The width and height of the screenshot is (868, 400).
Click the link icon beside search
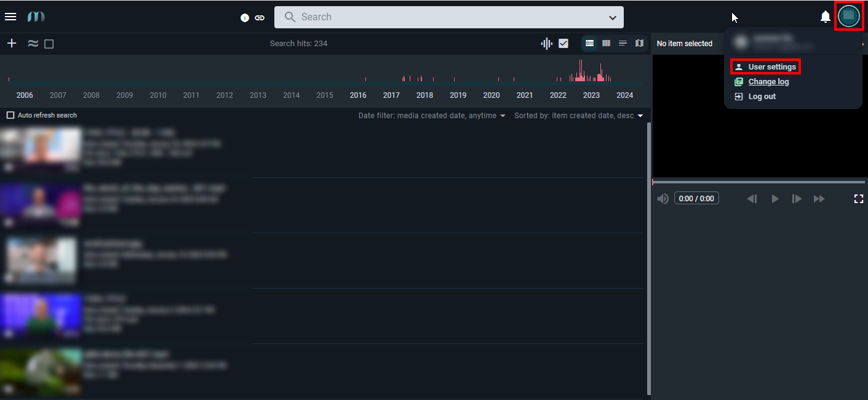pos(260,17)
